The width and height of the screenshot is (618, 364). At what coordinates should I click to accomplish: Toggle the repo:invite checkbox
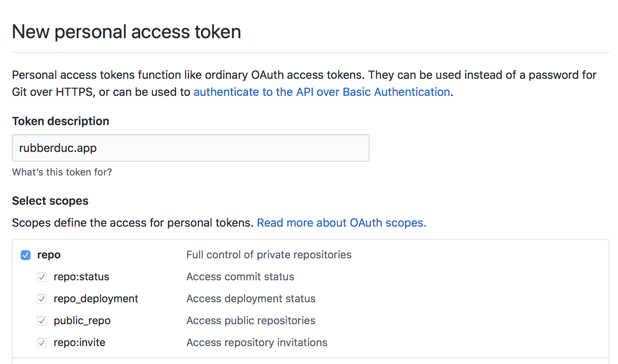click(42, 343)
